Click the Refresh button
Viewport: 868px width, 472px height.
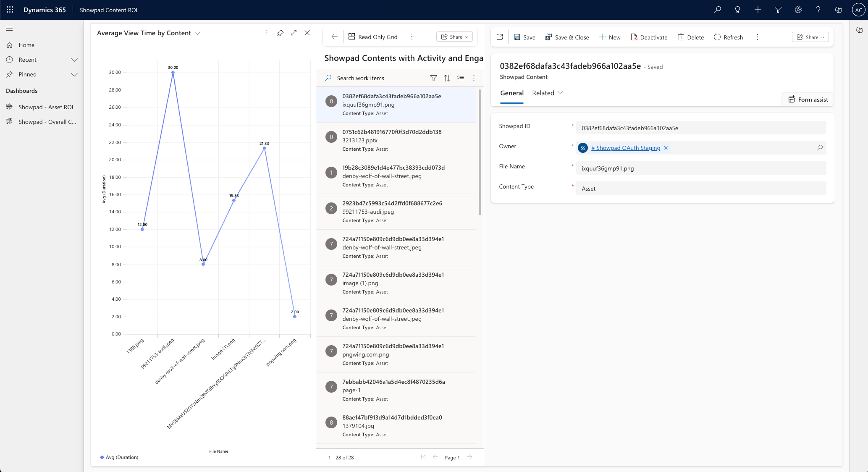click(x=728, y=37)
